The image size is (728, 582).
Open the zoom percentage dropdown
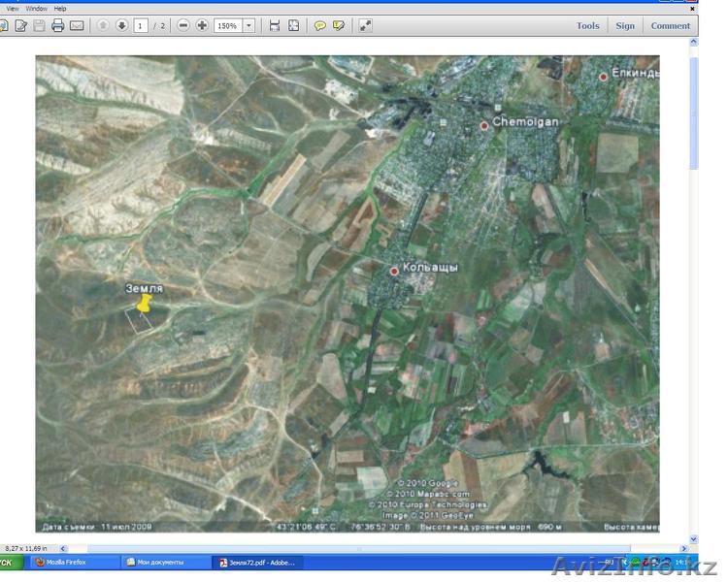(249, 25)
